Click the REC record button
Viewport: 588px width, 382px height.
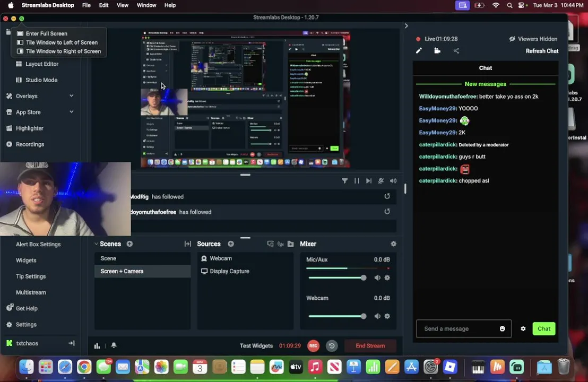[314, 345]
